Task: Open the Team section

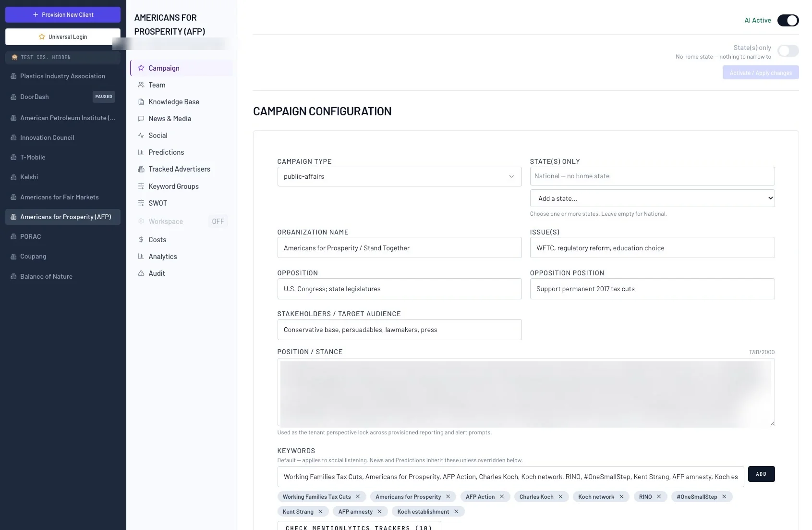Action: (x=182, y=85)
